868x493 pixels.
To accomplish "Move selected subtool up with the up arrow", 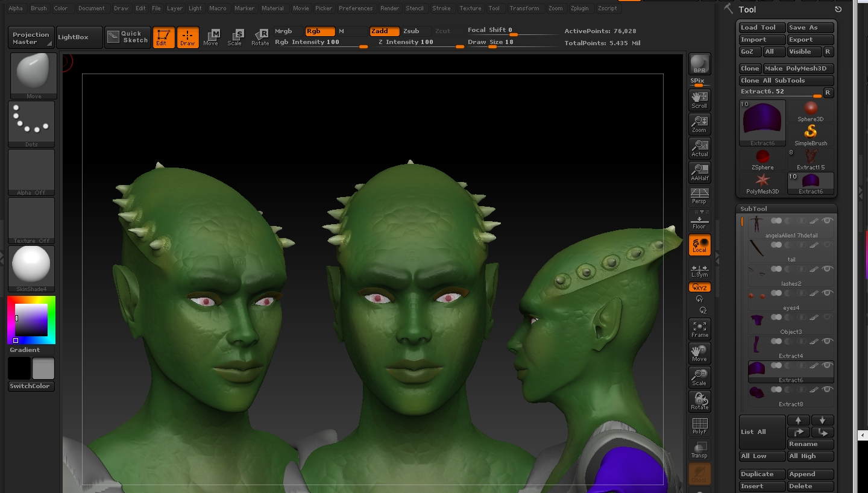I will pyautogui.click(x=799, y=420).
